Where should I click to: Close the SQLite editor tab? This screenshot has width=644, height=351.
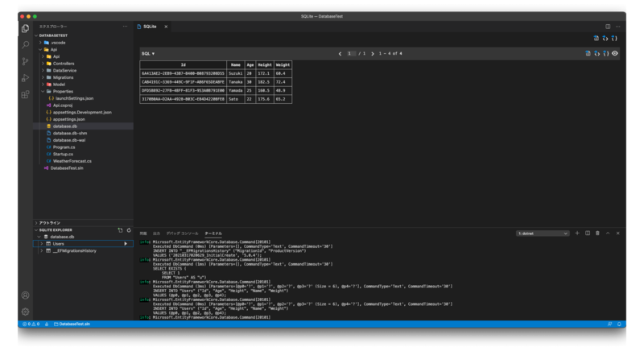click(x=166, y=27)
